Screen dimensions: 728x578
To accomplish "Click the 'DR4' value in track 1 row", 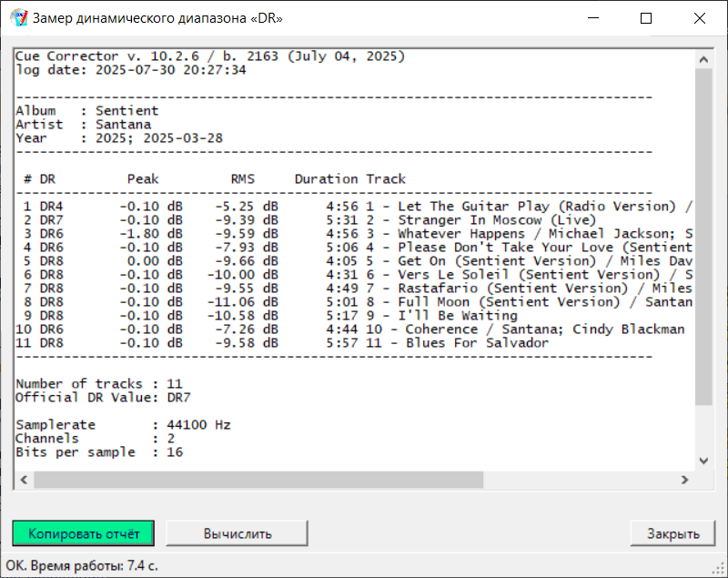I will click(51, 206).
